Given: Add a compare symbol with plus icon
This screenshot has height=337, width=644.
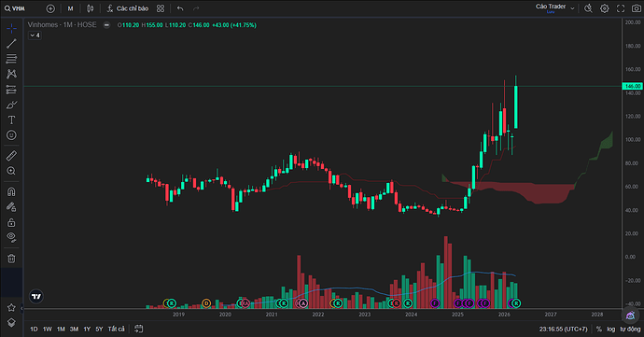Looking at the screenshot, I should pyautogui.click(x=50, y=8).
